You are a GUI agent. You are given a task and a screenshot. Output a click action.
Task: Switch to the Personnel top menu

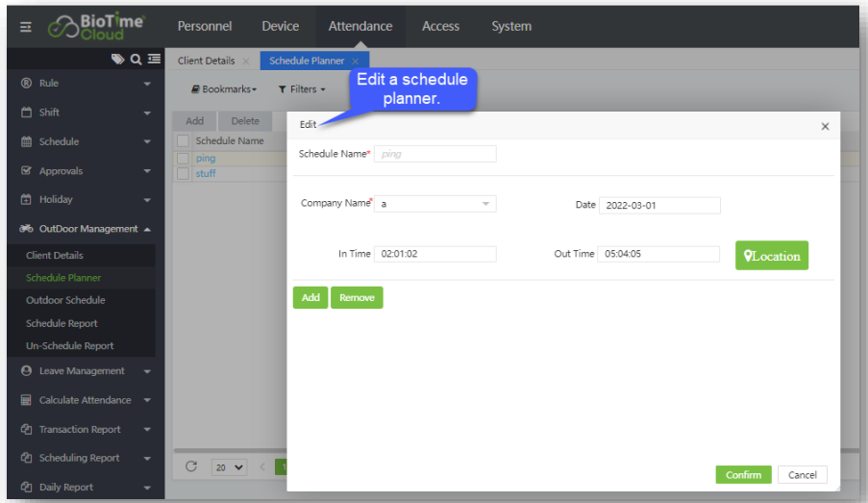pos(205,26)
